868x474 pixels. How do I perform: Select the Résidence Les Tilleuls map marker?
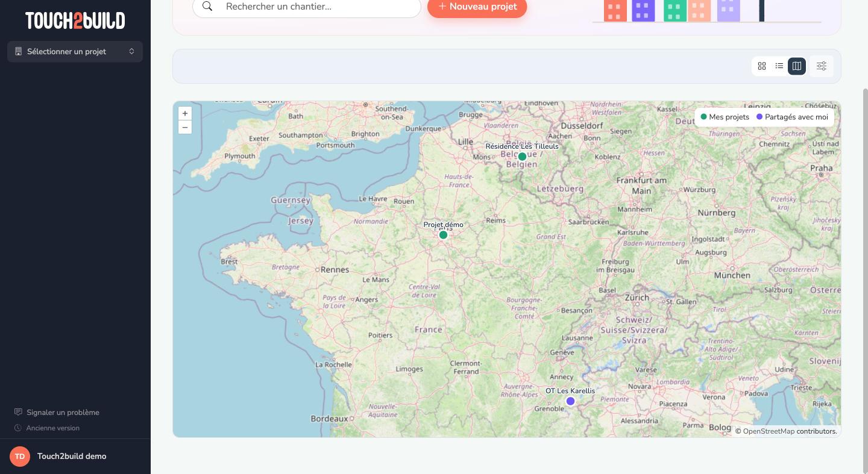522,156
